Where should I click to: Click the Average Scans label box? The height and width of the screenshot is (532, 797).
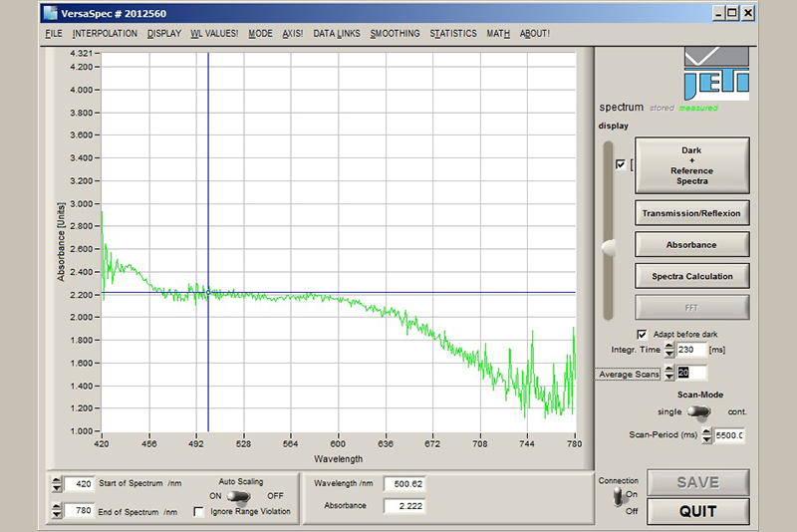(x=629, y=375)
